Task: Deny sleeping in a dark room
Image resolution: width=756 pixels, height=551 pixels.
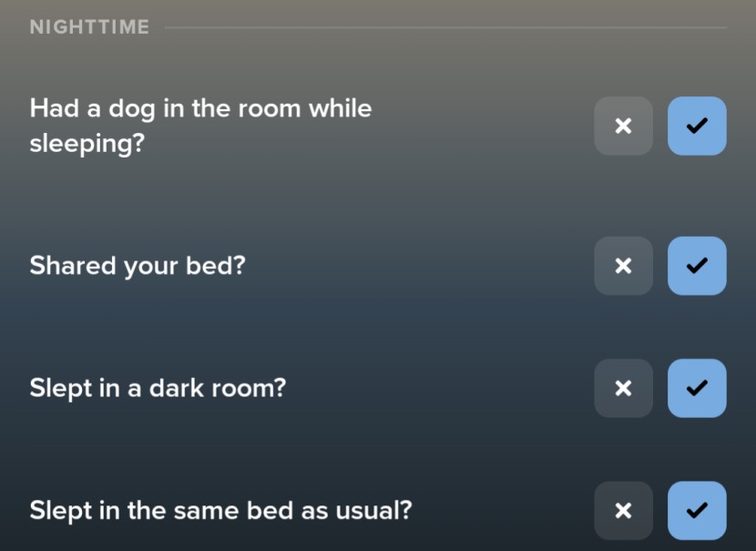Action: tap(623, 388)
